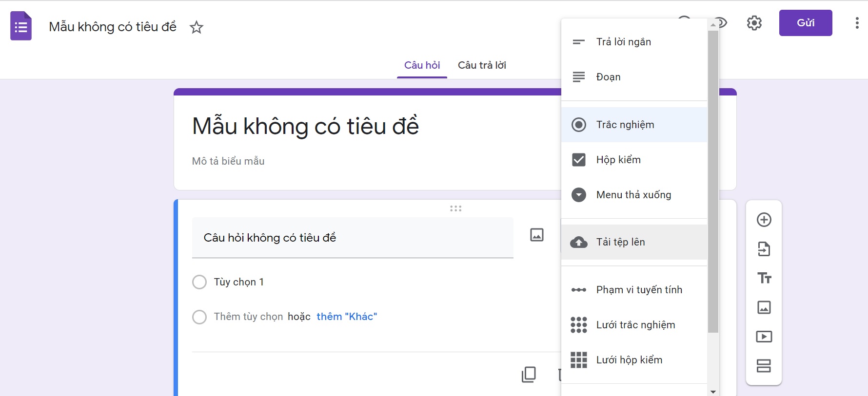The image size is (868, 396).
Task: Click the form title heading
Action: pyautogui.click(x=305, y=126)
